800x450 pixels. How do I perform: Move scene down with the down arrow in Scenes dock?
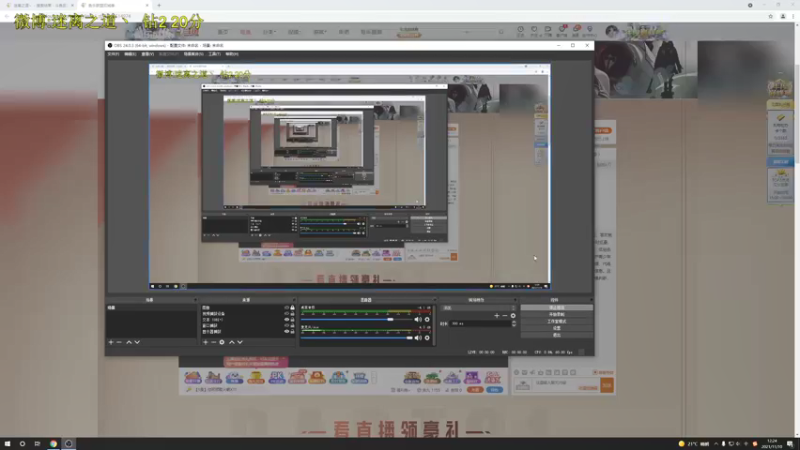(x=137, y=342)
